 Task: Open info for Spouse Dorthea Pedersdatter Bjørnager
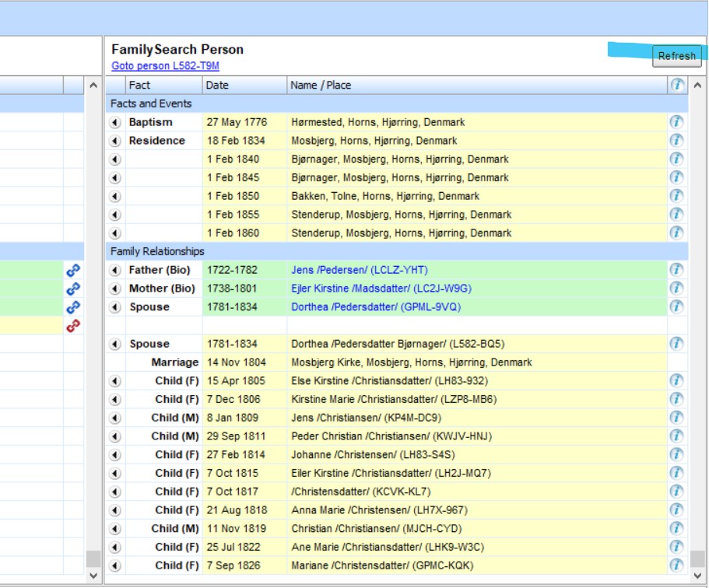(x=676, y=344)
